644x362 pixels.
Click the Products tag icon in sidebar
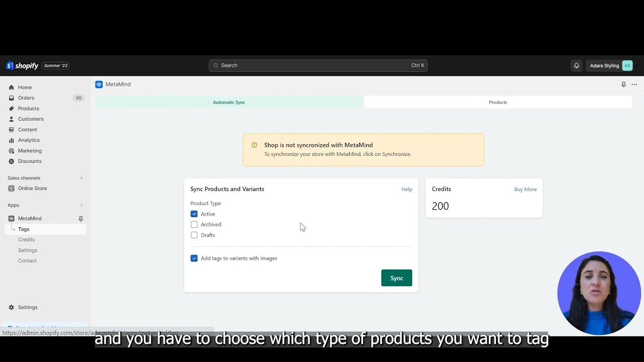(12, 109)
